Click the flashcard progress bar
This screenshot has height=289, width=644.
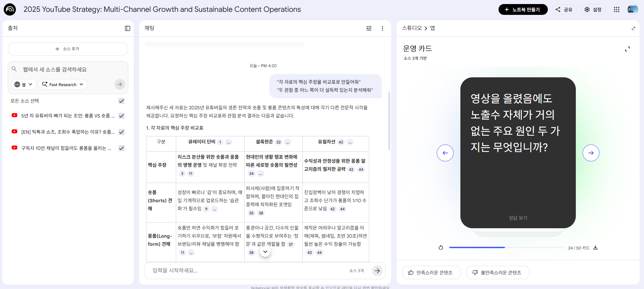click(507, 247)
